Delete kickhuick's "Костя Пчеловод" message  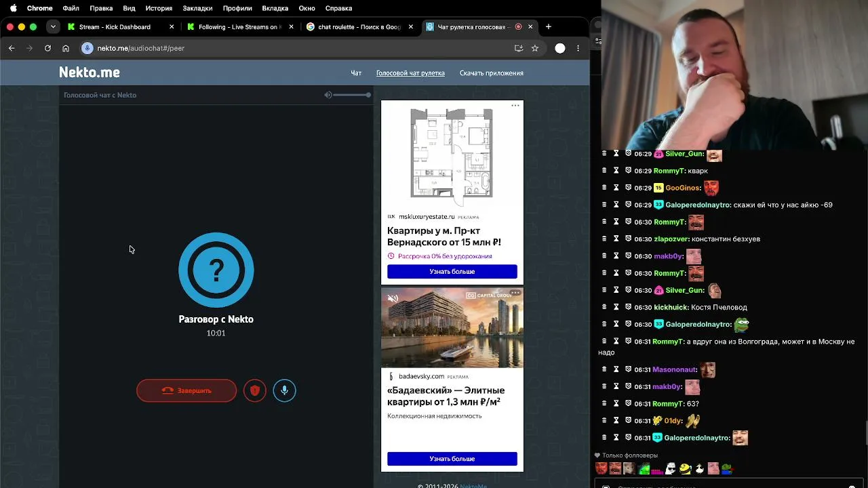click(604, 307)
